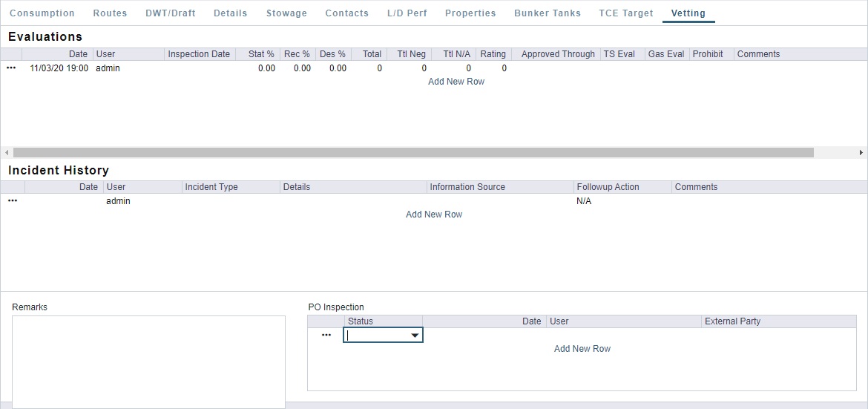Open row options menu in Incident History

[x=13, y=201]
